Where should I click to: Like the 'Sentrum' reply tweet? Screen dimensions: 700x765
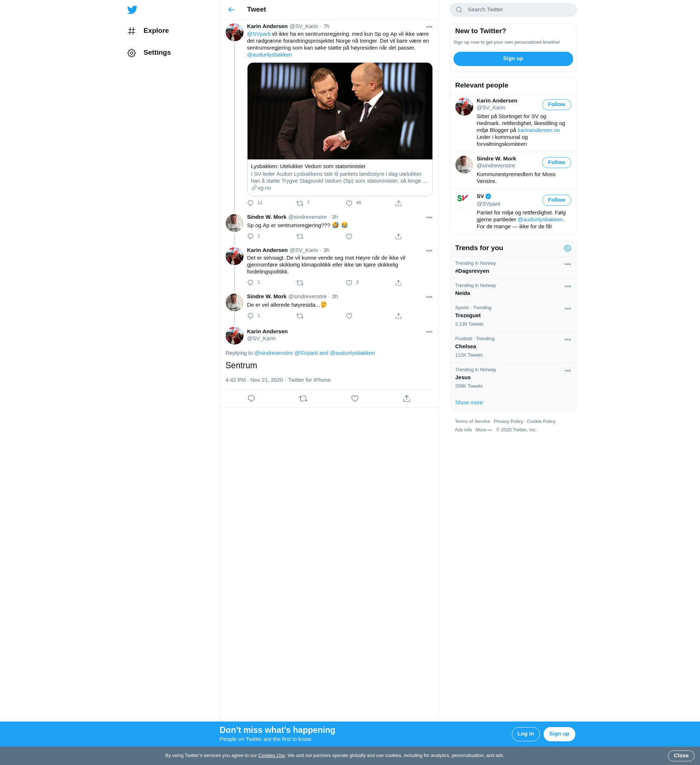(355, 399)
